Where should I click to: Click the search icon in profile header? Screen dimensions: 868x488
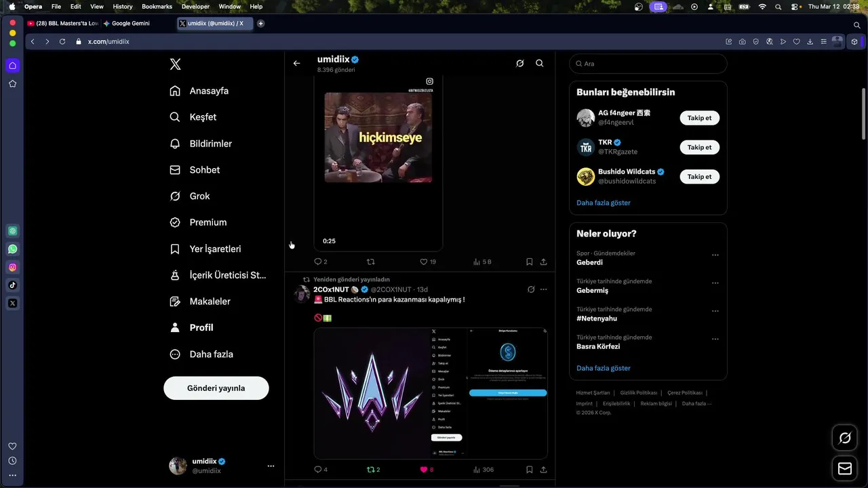click(540, 63)
